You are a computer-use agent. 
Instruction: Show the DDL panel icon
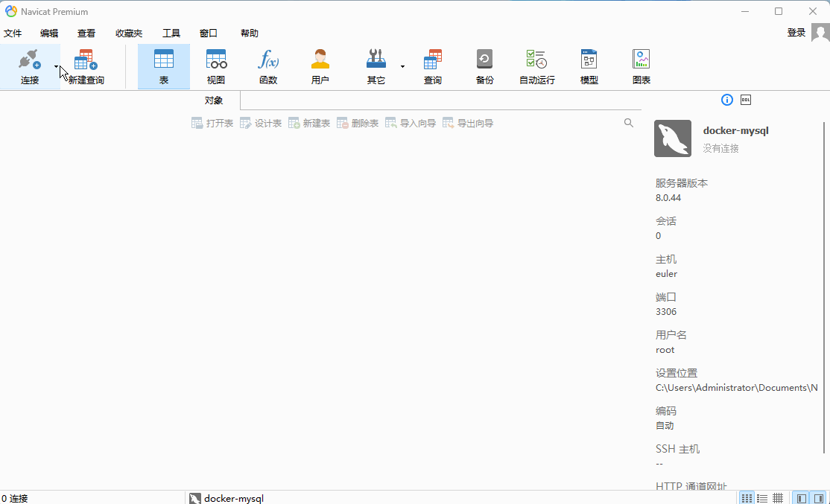click(745, 100)
